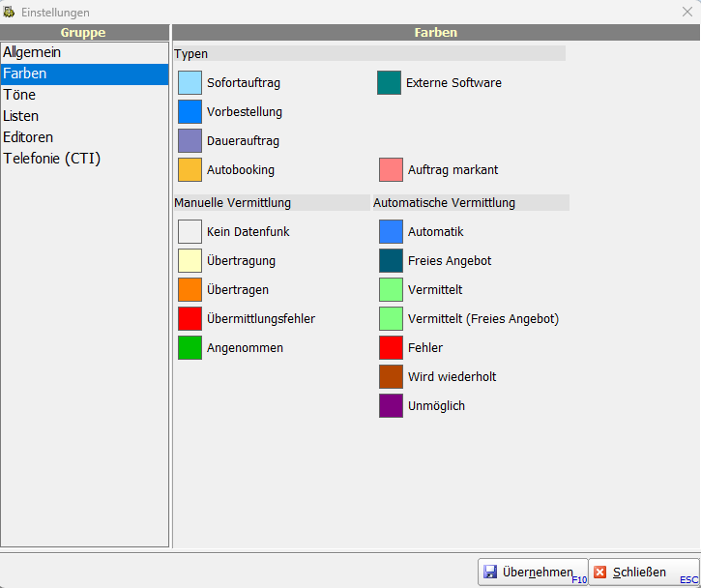Click the Angenommen green color swatch

190,348
